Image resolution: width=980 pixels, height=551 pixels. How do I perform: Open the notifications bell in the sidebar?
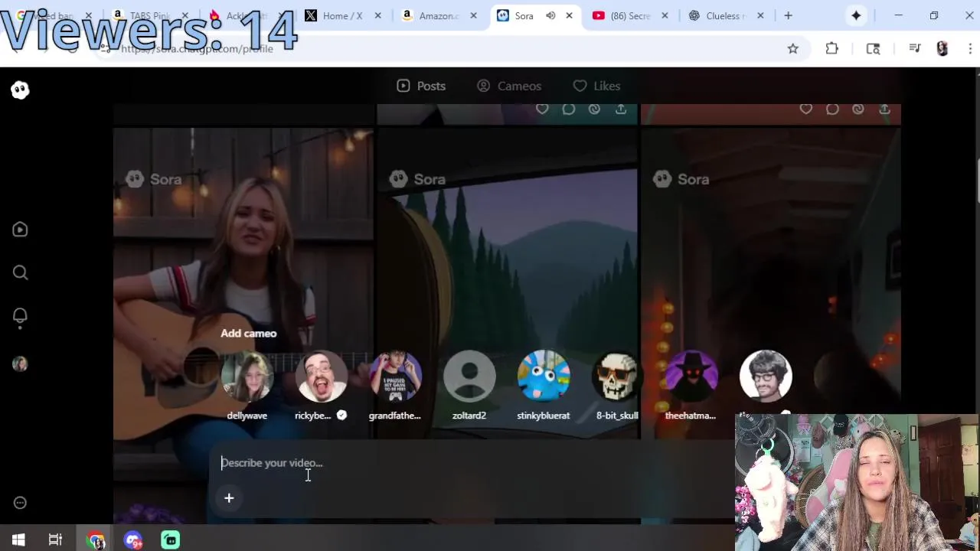tap(20, 316)
